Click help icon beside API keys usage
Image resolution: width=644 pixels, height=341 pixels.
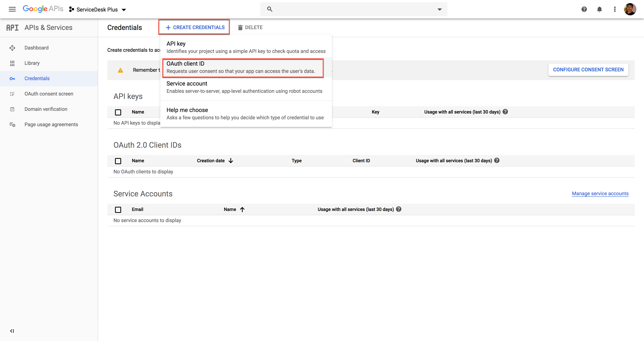[x=505, y=112]
